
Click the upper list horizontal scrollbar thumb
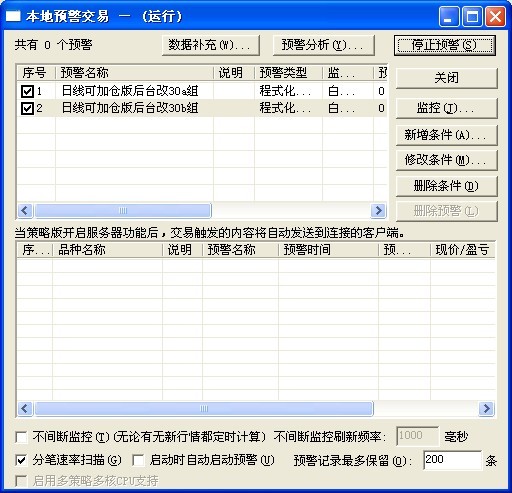pyautogui.click(x=123, y=210)
